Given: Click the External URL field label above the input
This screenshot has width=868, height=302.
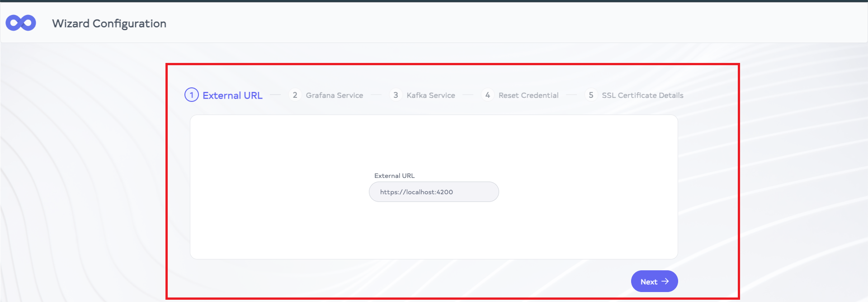Looking at the screenshot, I should [x=394, y=176].
